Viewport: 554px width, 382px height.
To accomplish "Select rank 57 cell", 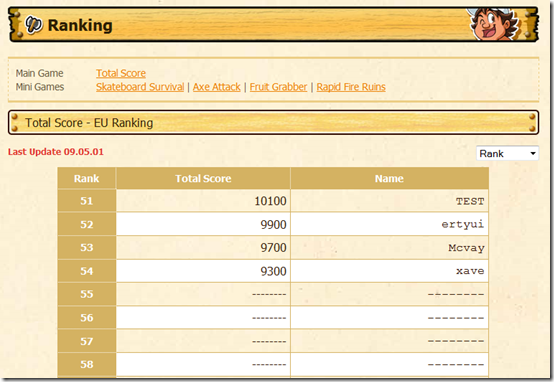I will pos(87,341).
